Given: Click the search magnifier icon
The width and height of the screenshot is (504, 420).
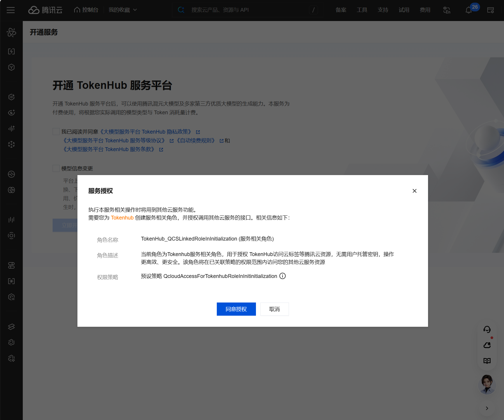Looking at the screenshot, I should [x=181, y=10].
